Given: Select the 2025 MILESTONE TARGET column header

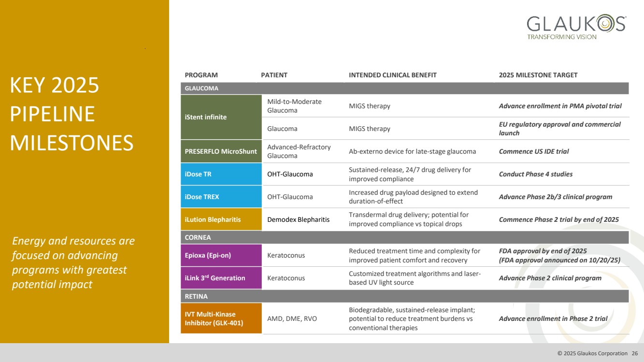Looking at the screenshot, I should 538,75.
